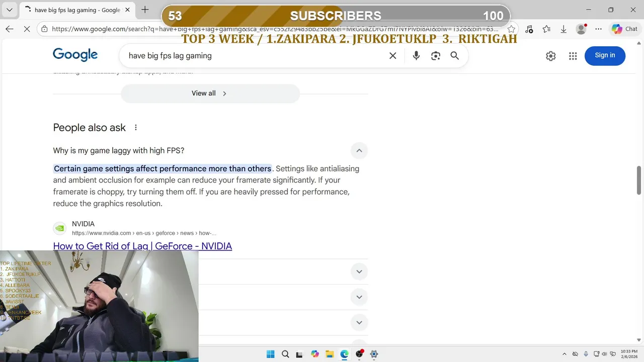
Task: Open Settings gear on the taskbar
Action: point(374,354)
